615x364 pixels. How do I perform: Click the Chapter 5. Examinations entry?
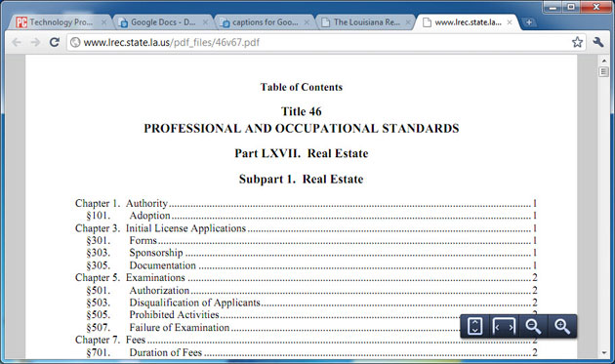(x=306, y=277)
